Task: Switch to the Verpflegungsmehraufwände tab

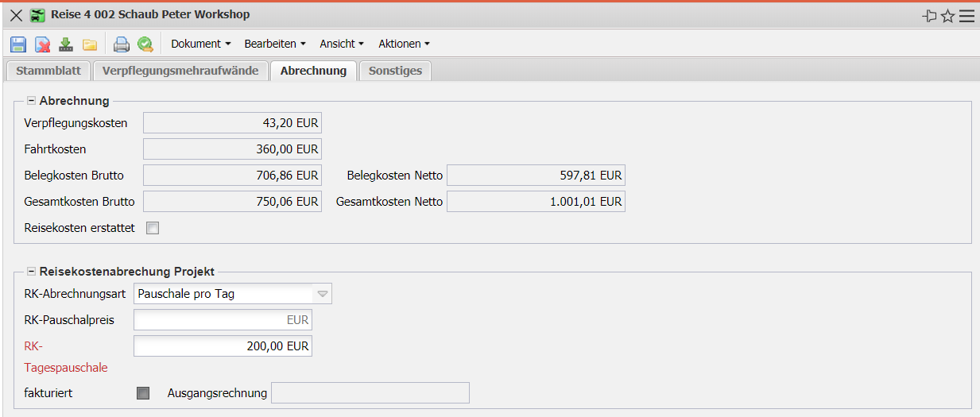Action: coord(180,71)
